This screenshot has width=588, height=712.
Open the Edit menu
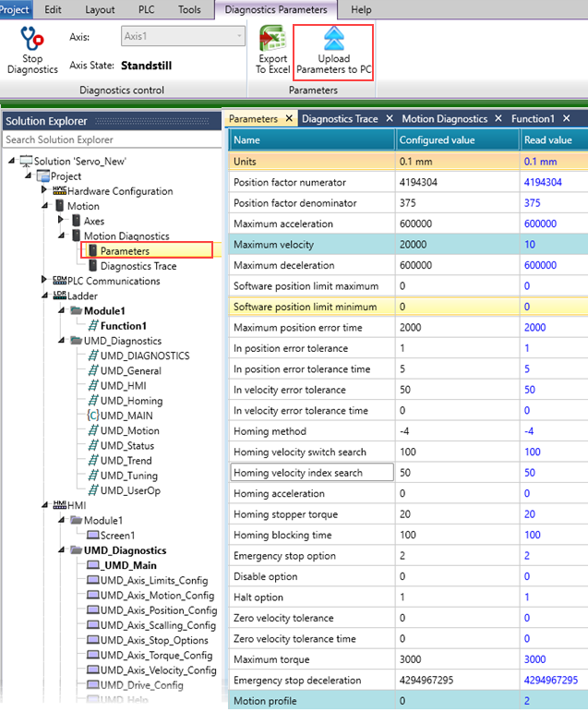point(53,9)
